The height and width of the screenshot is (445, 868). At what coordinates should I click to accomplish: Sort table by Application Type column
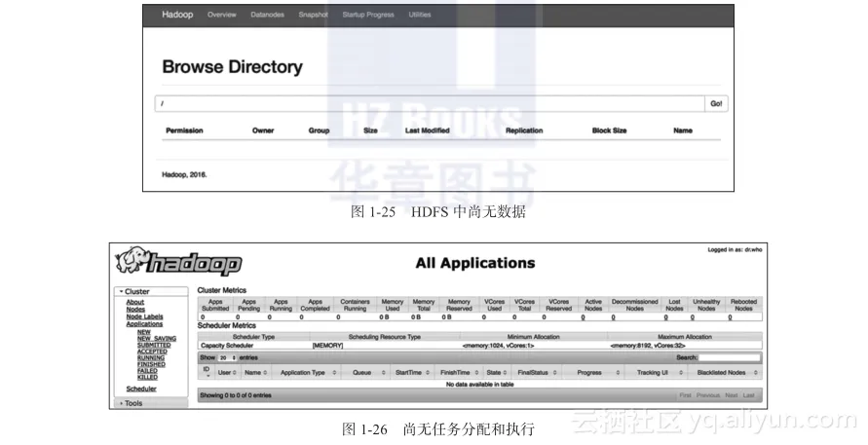coord(306,373)
